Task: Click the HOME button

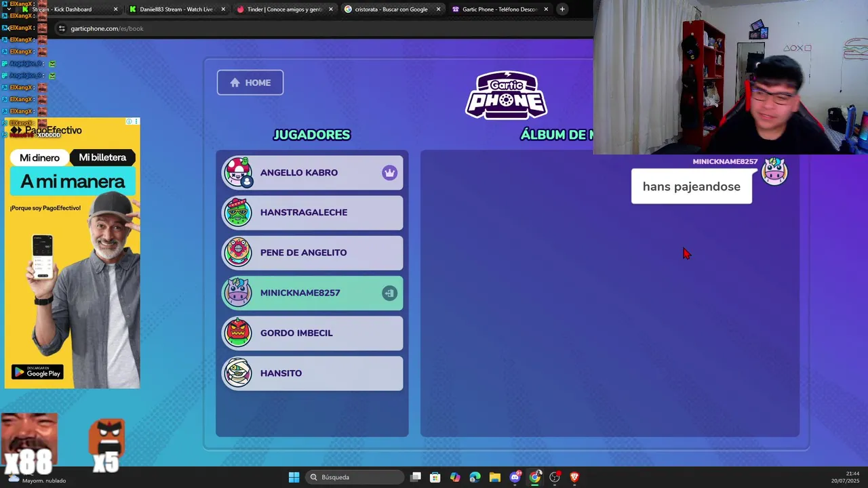Action: 250,83
